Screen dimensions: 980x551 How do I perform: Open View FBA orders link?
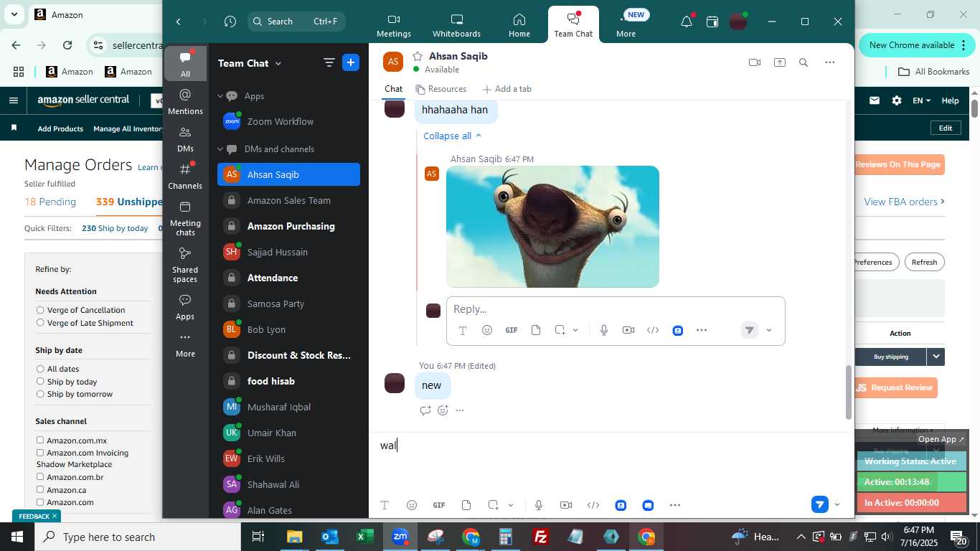pos(904,202)
